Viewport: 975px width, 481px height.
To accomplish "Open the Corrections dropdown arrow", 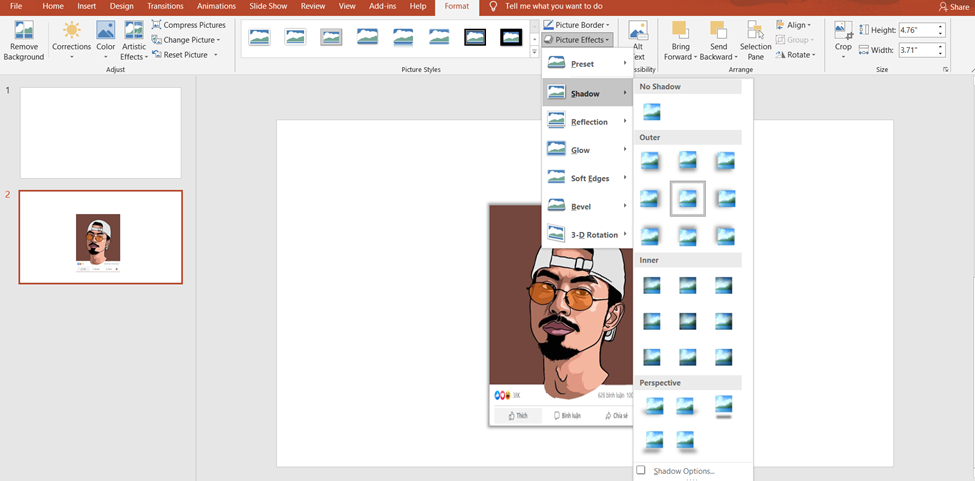I will [72, 57].
